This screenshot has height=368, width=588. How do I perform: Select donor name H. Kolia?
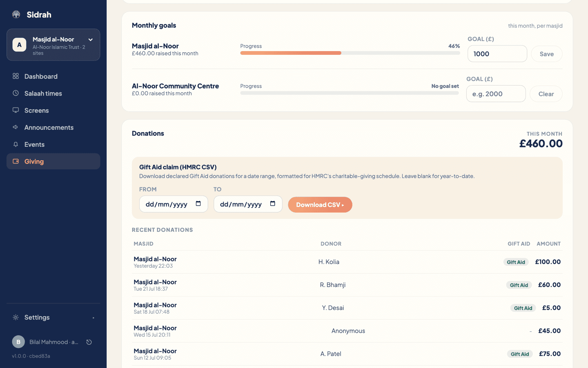click(329, 262)
